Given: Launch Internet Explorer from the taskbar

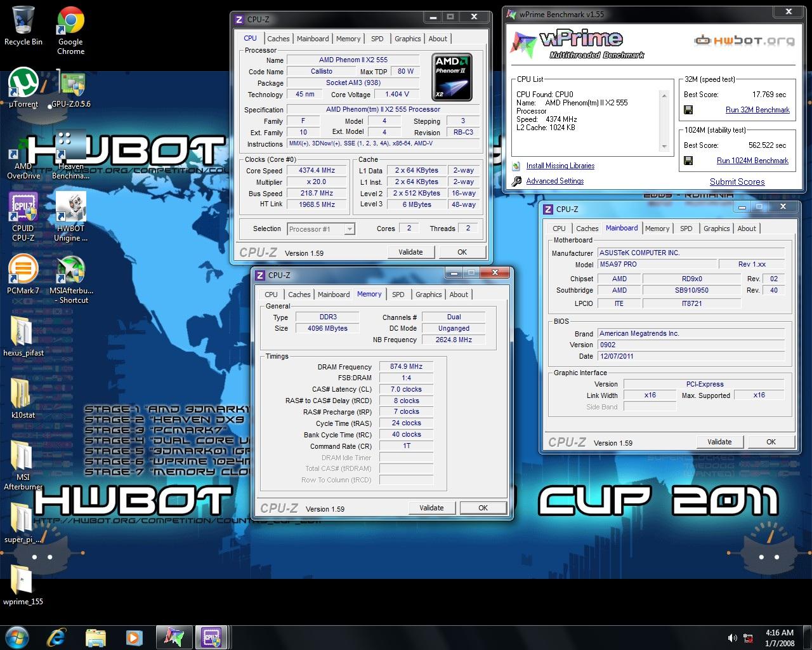Looking at the screenshot, I should point(58,637).
